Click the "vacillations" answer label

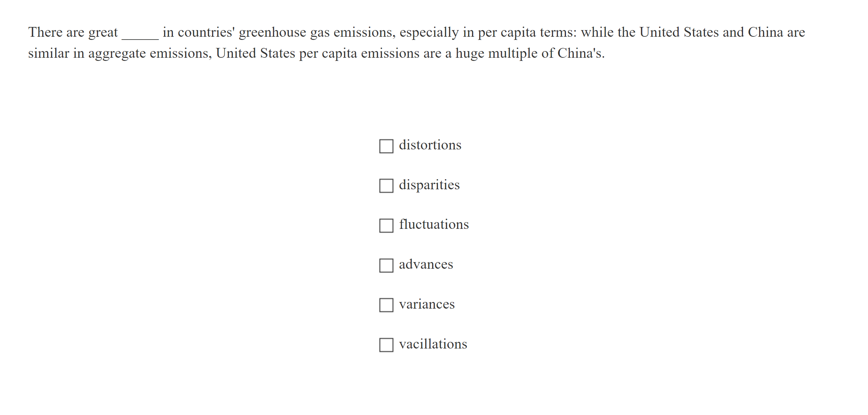pyautogui.click(x=433, y=344)
